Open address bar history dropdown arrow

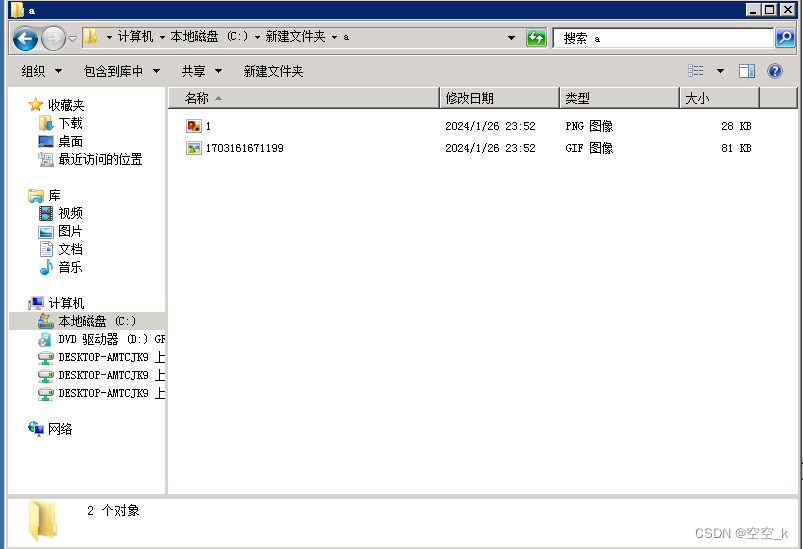pos(511,38)
